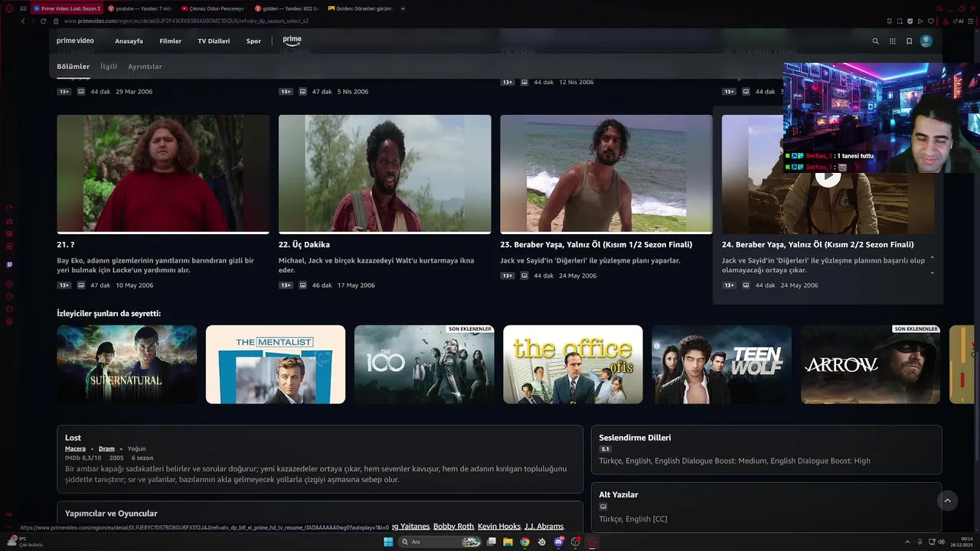Reload the page with the refresh icon
The image size is (980, 551).
(43, 21)
